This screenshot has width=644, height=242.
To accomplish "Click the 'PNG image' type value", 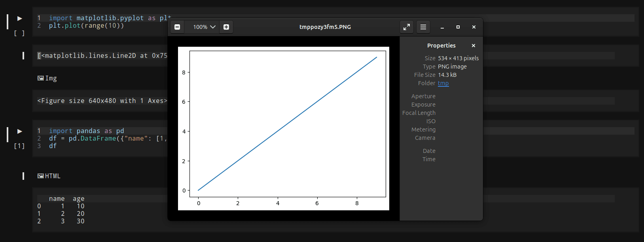I will point(452,67).
